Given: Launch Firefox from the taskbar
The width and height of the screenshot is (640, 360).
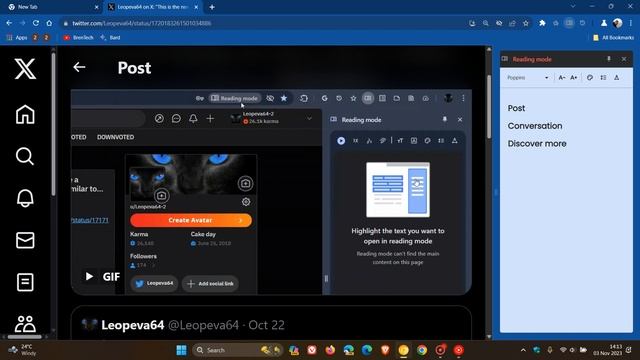Looking at the screenshot, I should [x=330, y=350].
